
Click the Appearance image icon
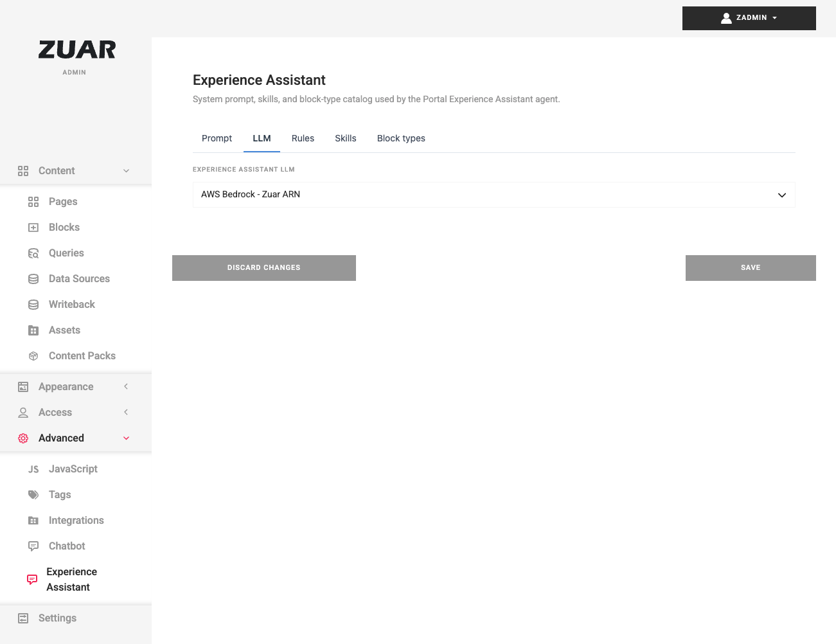(23, 387)
